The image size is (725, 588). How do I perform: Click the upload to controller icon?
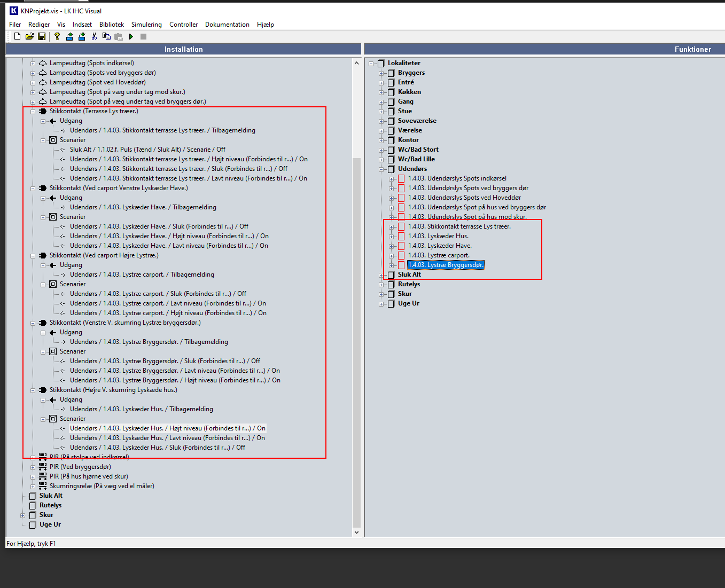pyautogui.click(x=69, y=36)
